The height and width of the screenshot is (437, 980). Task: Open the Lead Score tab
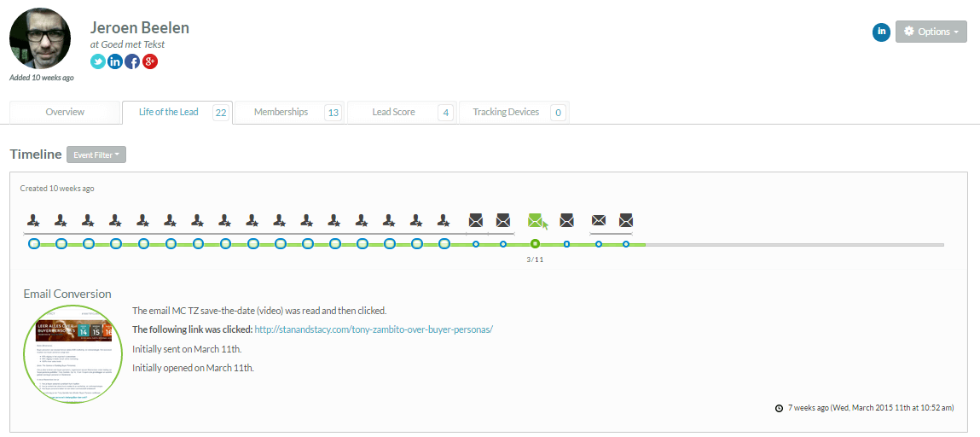click(x=393, y=112)
